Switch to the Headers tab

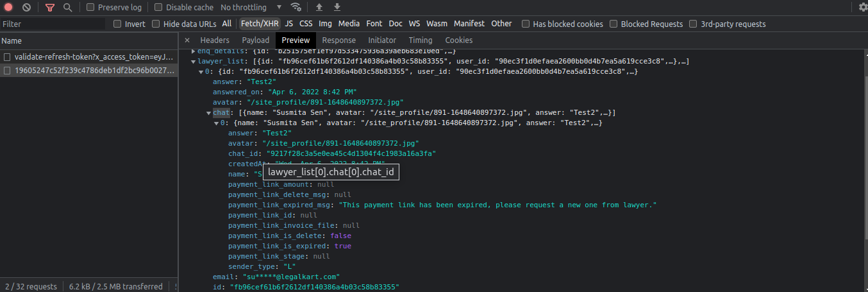pyautogui.click(x=214, y=40)
